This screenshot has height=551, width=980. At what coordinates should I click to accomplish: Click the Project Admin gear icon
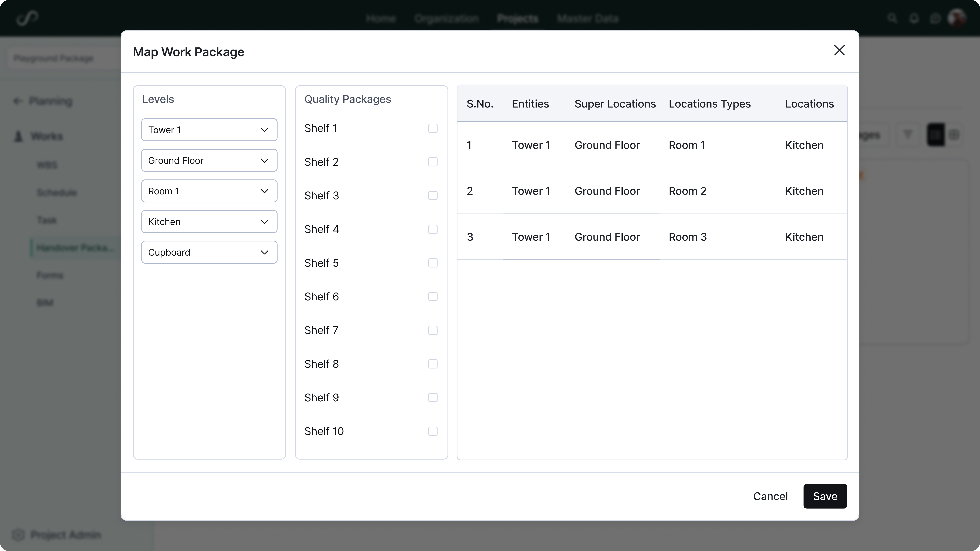18,535
